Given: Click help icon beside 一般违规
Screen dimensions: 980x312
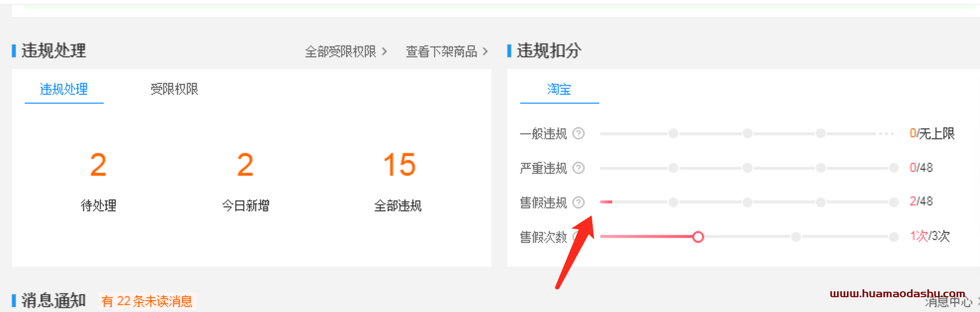Looking at the screenshot, I should [x=579, y=133].
